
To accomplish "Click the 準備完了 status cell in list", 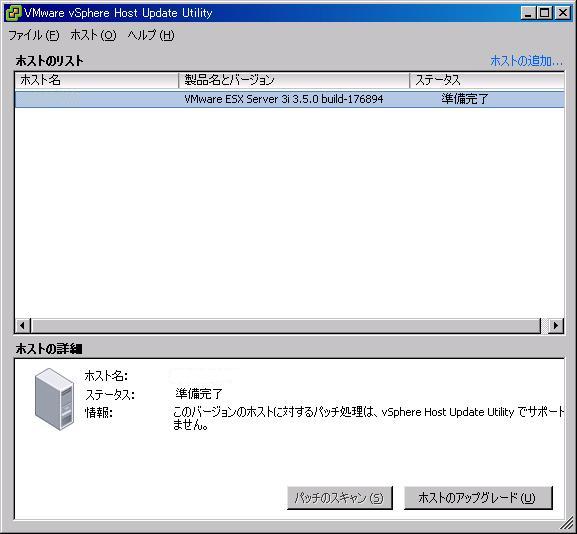I will (465, 99).
